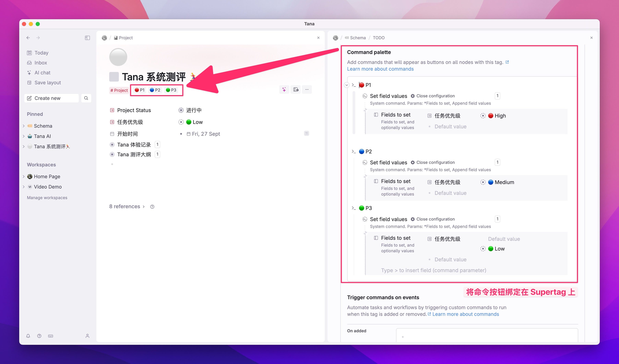This screenshot has width=619, height=364.
Task: Open the Low priority value in the Project panel
Action: [x=195, y=122]
